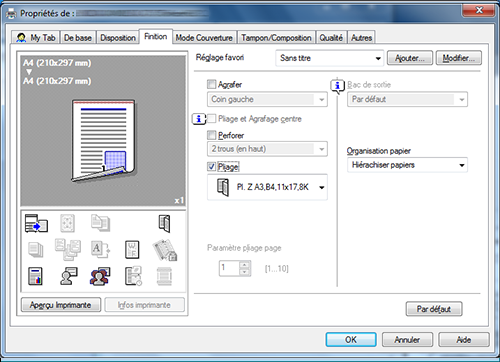The image size is (500, 362).
Task: Click the red group account track icon
Action: click(x=100, y=276)
